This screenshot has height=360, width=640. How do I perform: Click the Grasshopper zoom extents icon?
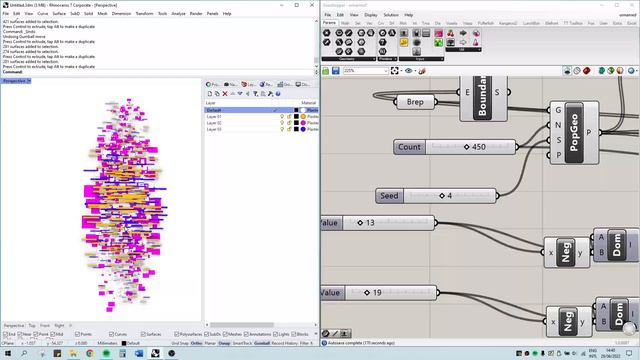coord(394,71)
